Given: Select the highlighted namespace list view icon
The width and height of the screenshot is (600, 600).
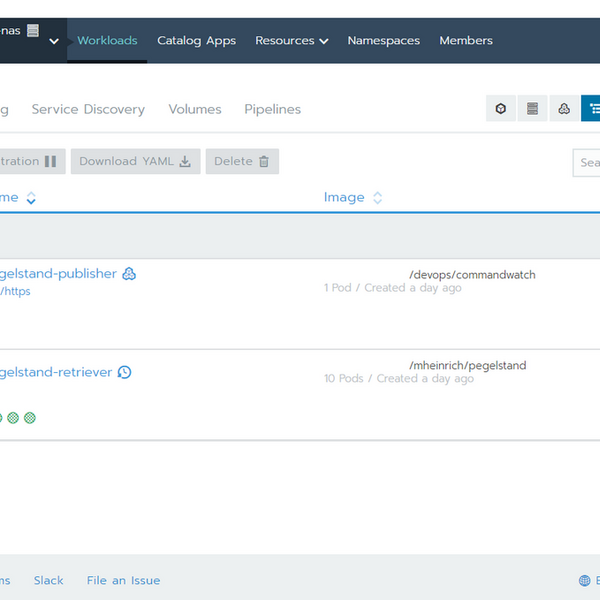Looking at the screenshot, I should coord(592,109).
